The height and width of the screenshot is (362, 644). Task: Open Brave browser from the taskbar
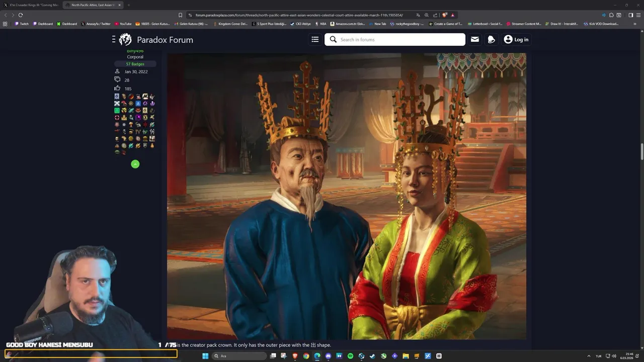(295, 356)
